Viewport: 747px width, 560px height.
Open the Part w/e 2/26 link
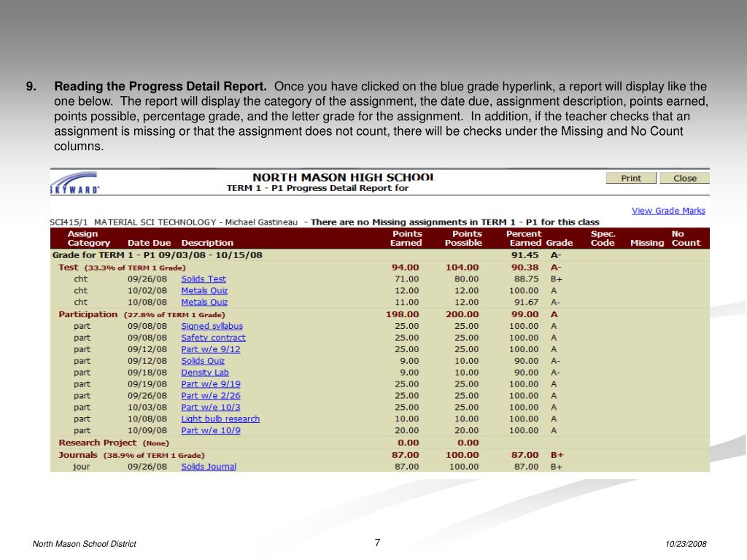211,396
